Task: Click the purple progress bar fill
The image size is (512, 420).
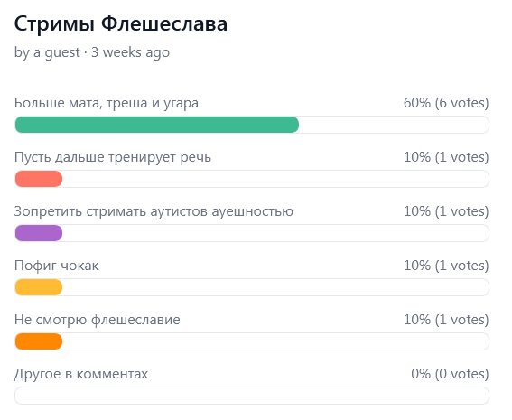Action: tap(39, 233)
